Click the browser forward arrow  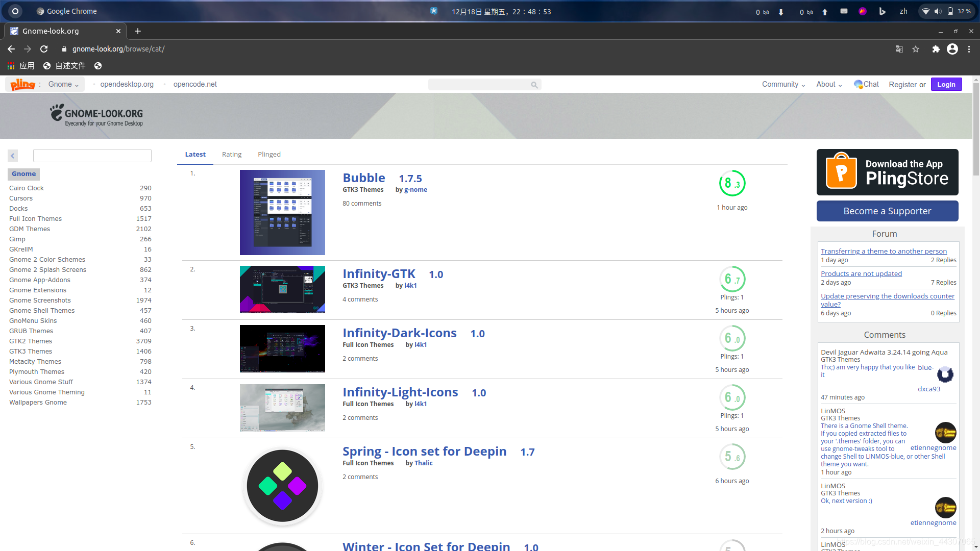28,49
